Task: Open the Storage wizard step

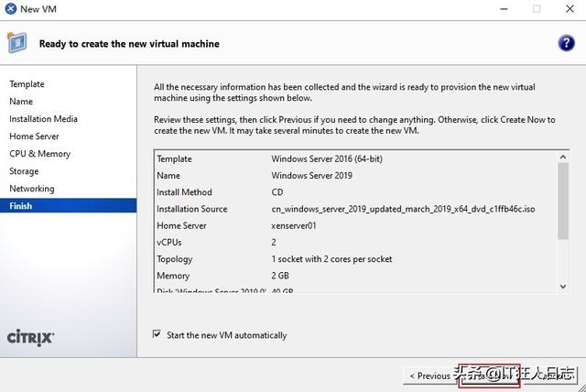Action: pyautogui.click(x=24, y=171)
